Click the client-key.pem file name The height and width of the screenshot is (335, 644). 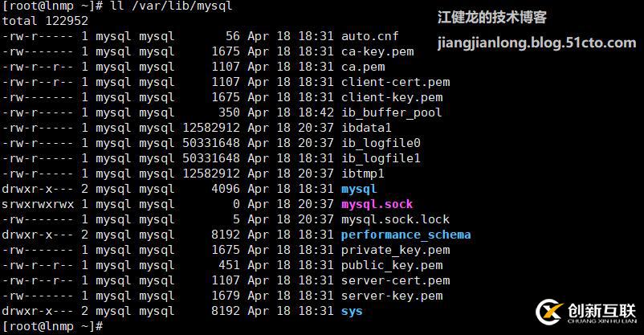point(391,97)
